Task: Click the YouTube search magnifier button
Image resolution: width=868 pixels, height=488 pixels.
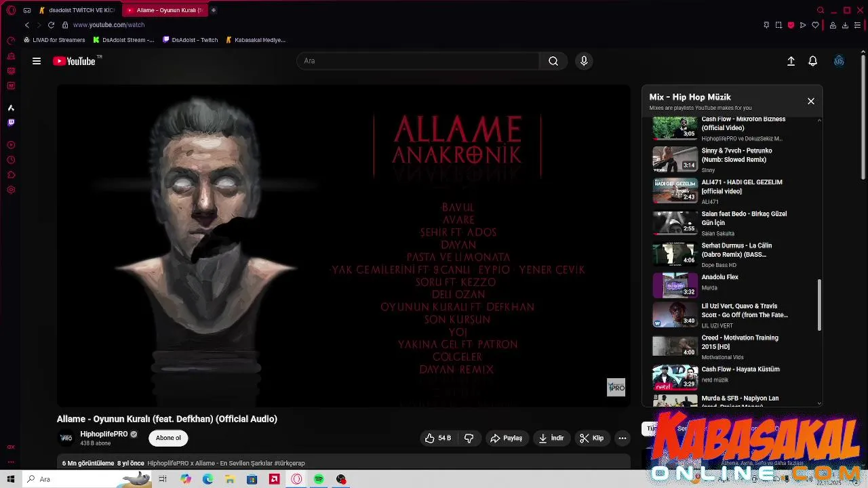Action: (x=553, y=61)
